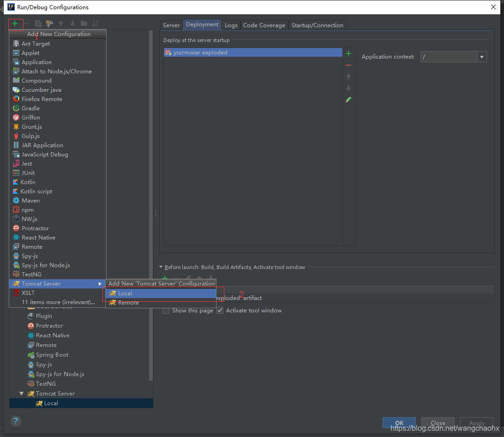Click the Apply button
This screenshot has height=437, width=504.
477,423
